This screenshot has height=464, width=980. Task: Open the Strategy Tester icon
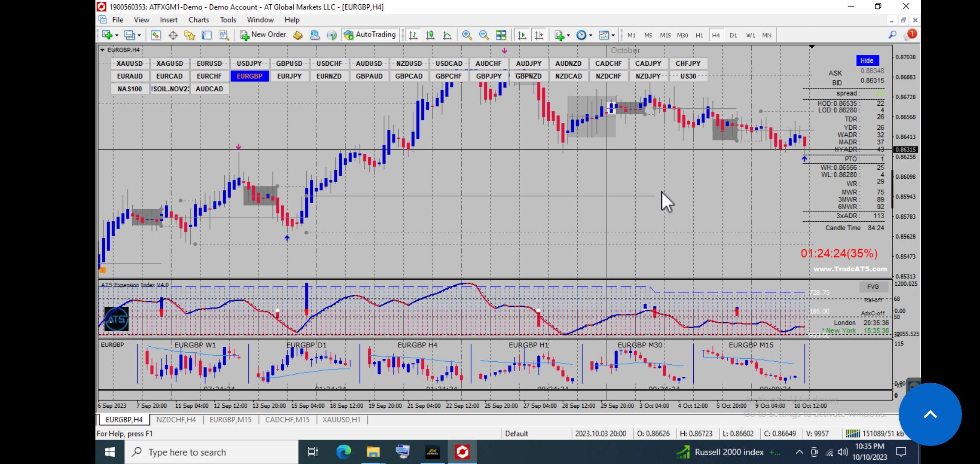[224, 35]
